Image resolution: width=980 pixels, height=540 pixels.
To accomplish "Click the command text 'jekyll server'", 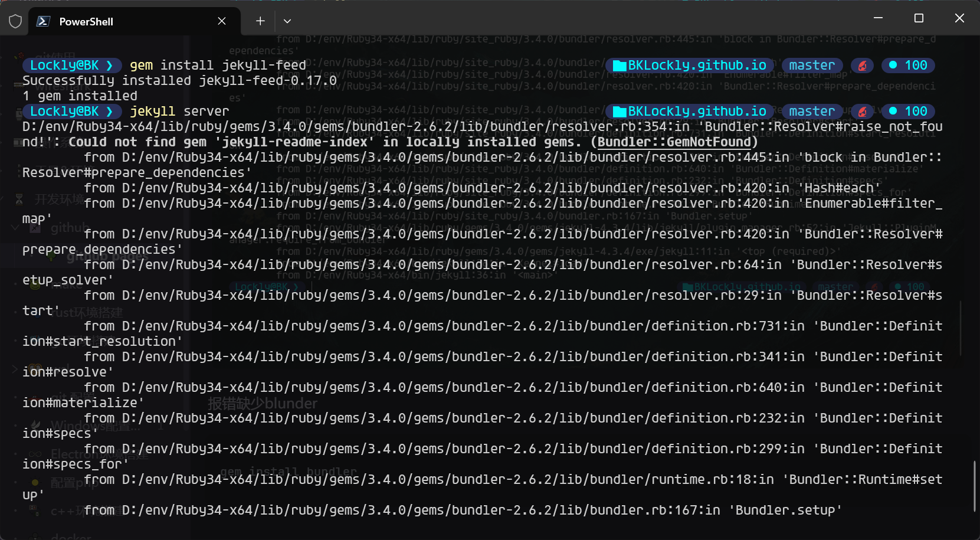I will 179,111.
